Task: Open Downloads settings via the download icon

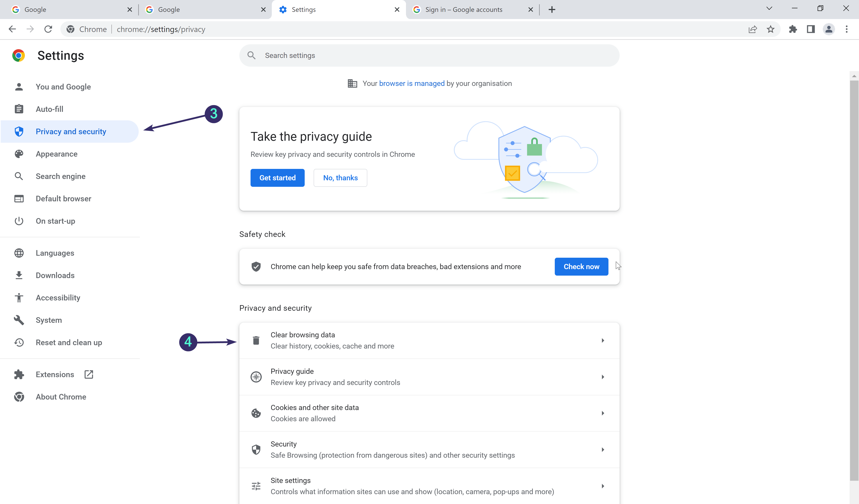Action: (19, 275)
